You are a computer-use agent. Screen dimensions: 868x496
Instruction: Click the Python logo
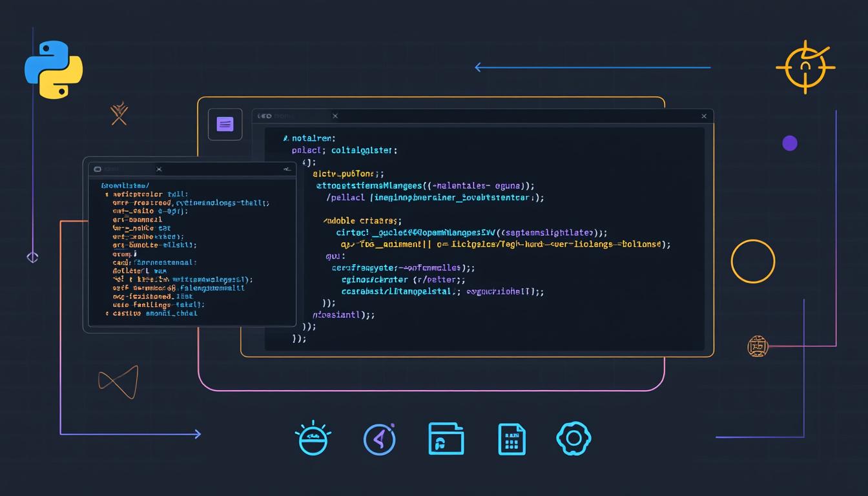54,69
